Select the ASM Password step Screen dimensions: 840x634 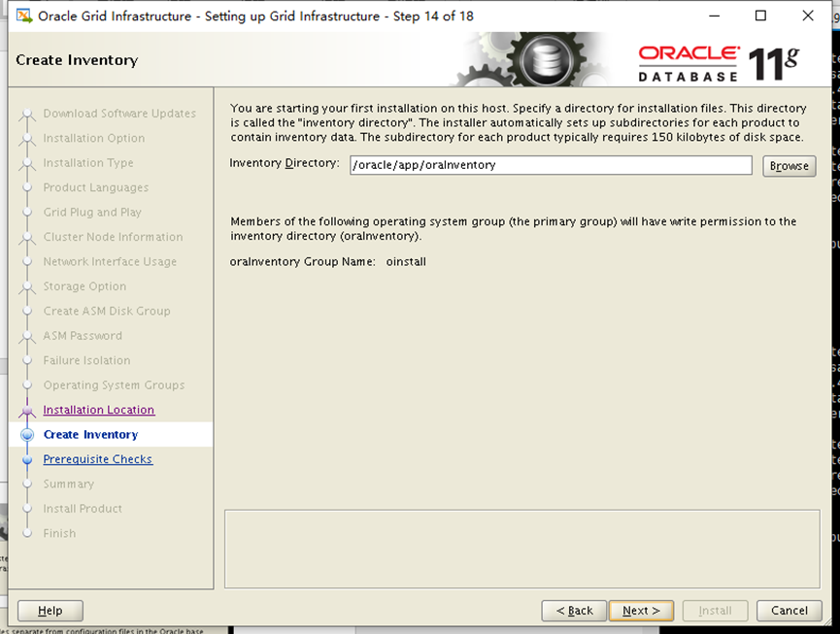point(83,335)
